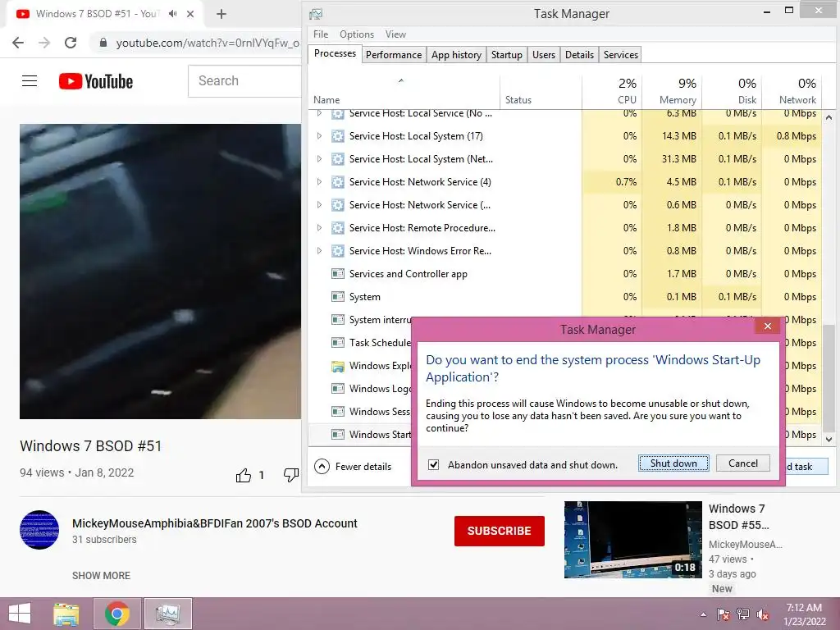Open the channel name MickeyMouseAmphibia&BFDIFan 2007's BSOD Account

tap(215, 523)
